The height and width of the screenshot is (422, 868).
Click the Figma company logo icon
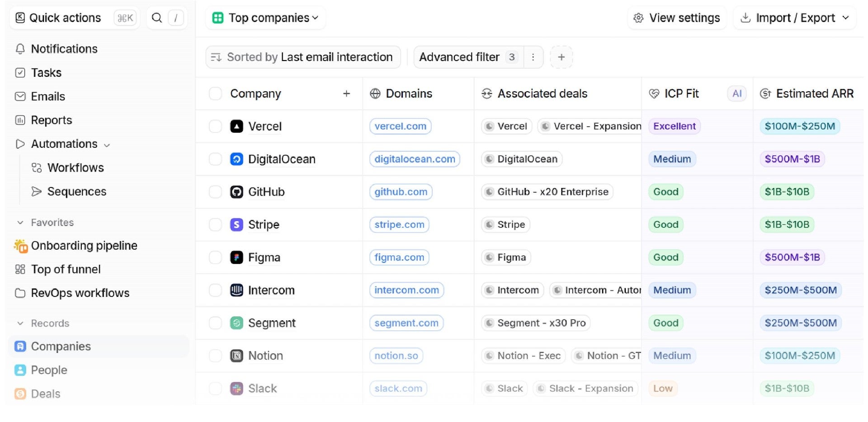tap(236, 258)
